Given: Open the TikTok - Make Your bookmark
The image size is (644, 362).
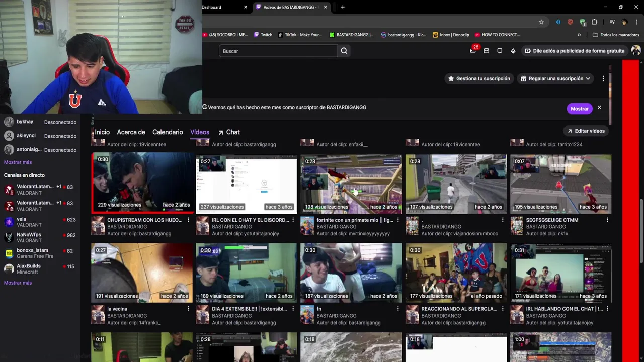Looking at the screenshot, I should point(299,35).
